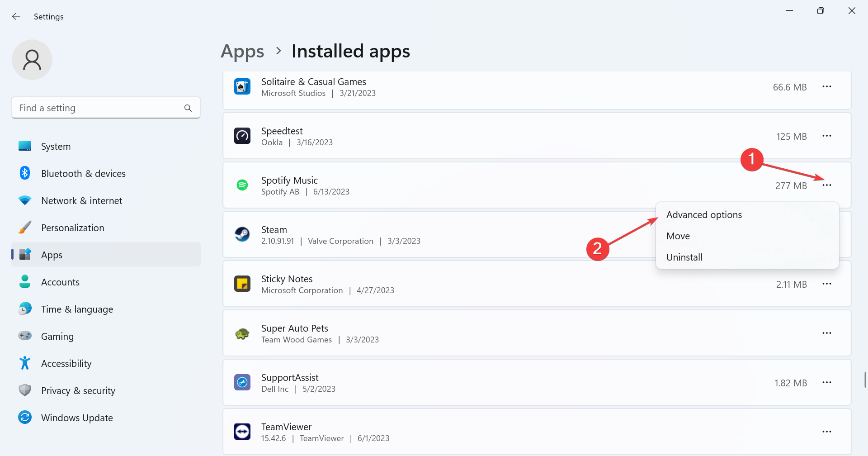868x456 pixels.
Task: Click the Sticky Notes app icon
Action: coord(242,284)
